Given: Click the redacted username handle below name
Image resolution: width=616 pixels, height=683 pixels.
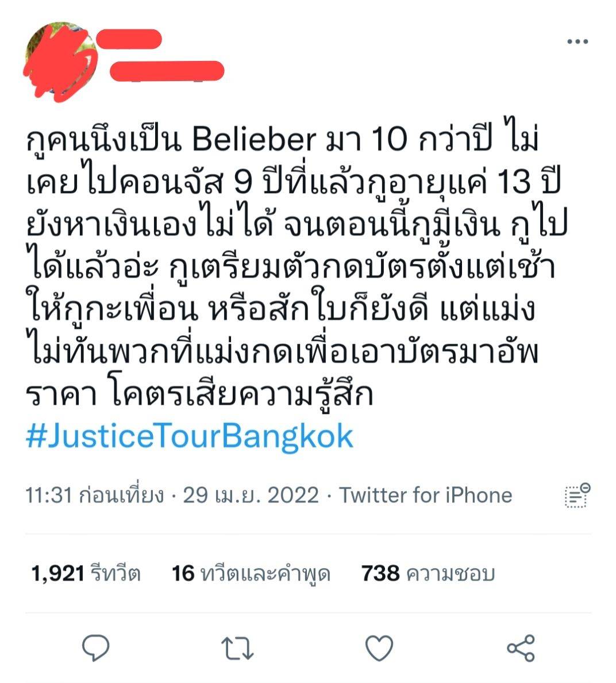Looking at the screenshot, I should point(167,71).
